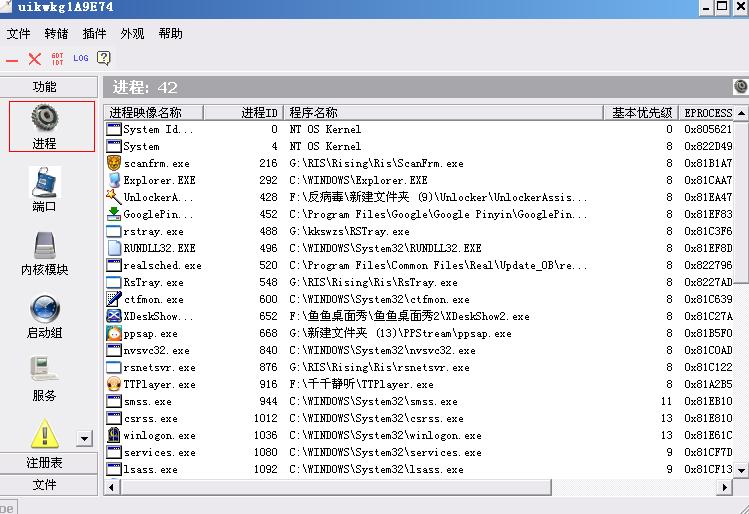Click the vertical scrollbar thumb

[741, 203]
